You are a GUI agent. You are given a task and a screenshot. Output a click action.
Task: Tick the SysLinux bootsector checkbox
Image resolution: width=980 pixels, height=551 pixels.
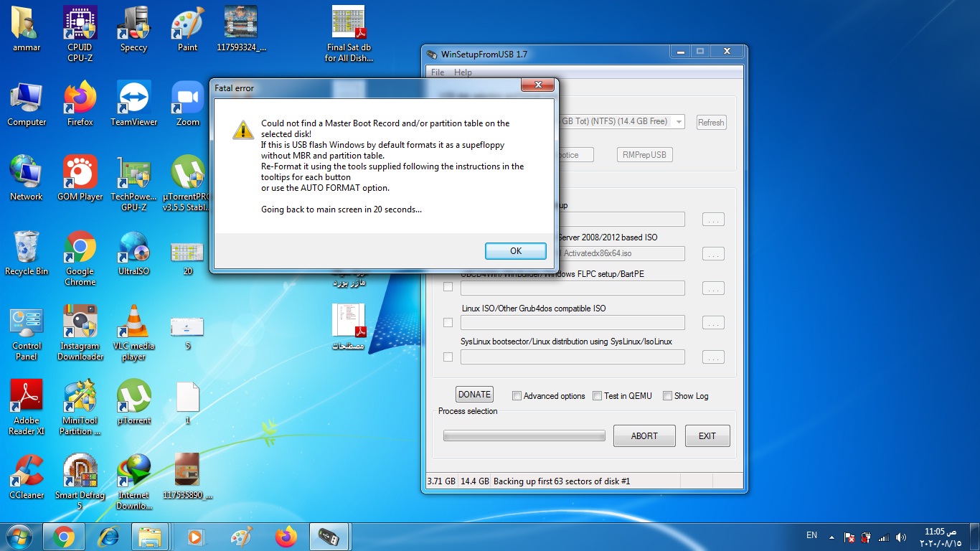[x=448, y=357]
